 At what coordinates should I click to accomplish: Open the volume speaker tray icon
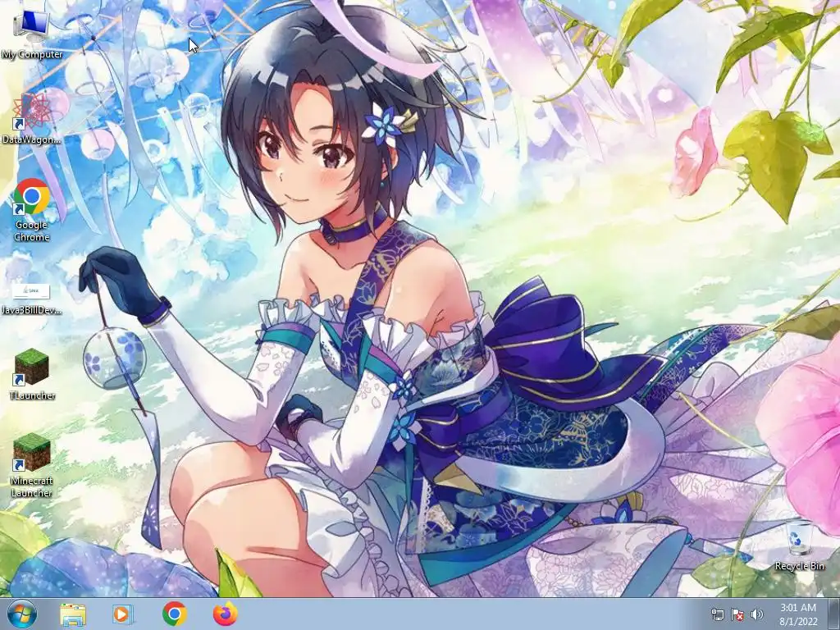coord(756,614)
